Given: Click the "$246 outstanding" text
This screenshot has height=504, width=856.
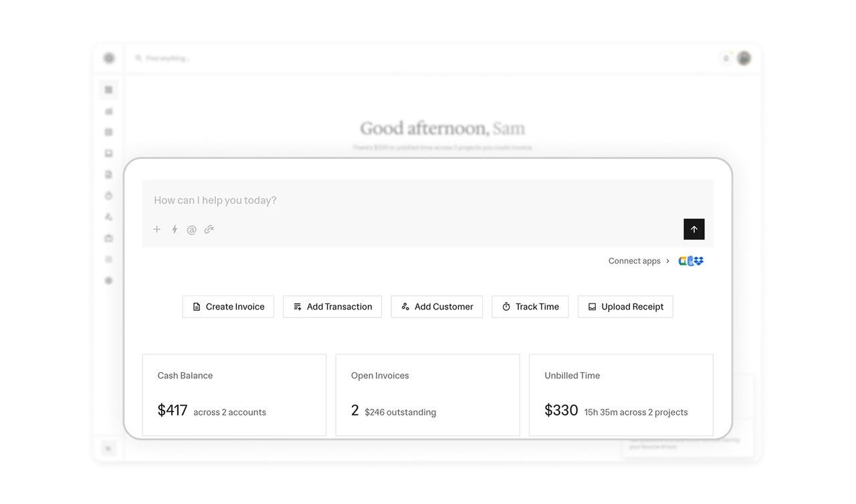Looking at the screenshot, I should point(401,412).
